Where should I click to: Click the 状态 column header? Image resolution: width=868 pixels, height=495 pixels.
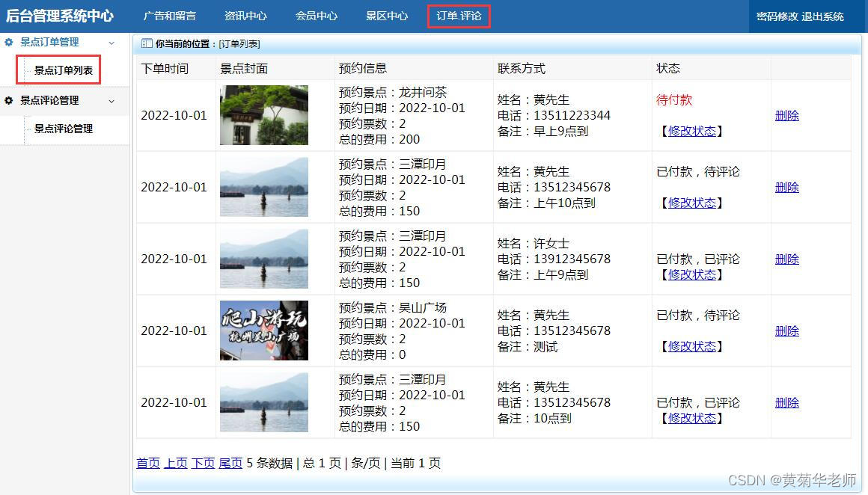click(x=668, y=69)
